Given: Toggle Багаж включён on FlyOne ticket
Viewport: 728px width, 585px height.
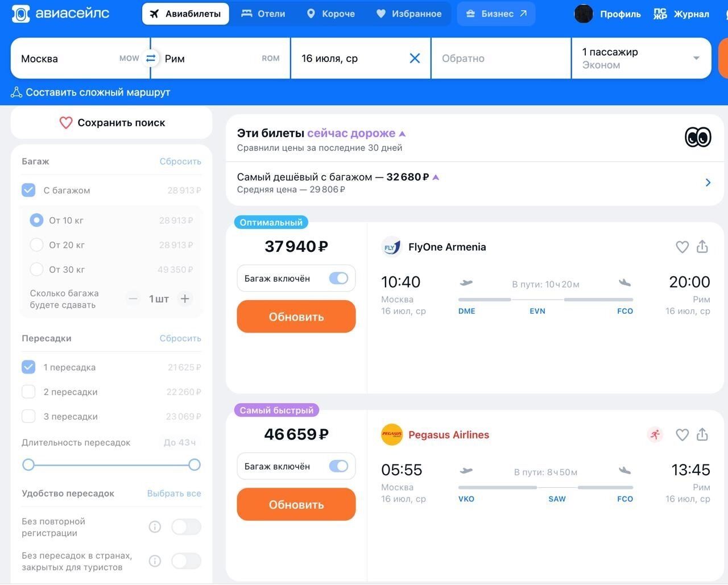Looking at the screenshot, I should (338, 278).
